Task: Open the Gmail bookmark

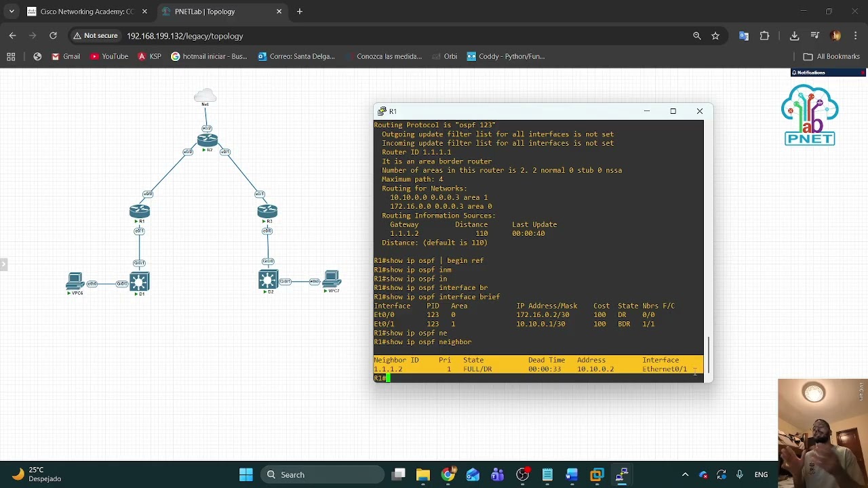Action: [x=66, y=56]
